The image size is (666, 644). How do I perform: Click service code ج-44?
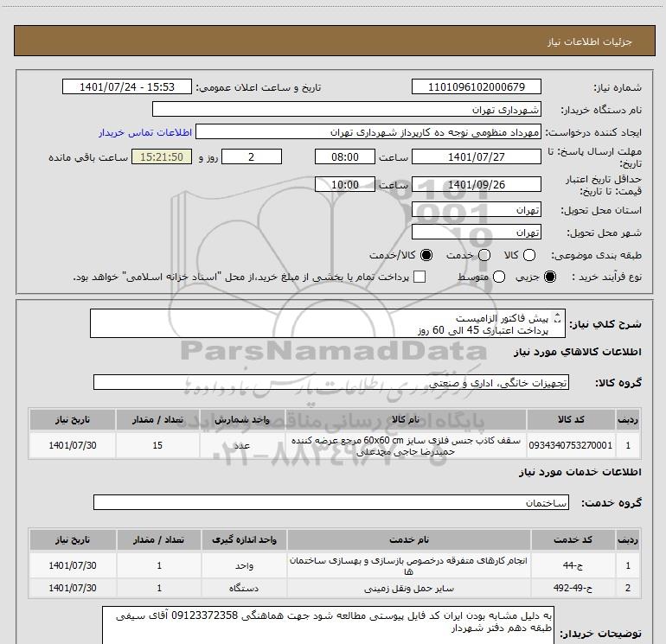click(x=573, y=565)
